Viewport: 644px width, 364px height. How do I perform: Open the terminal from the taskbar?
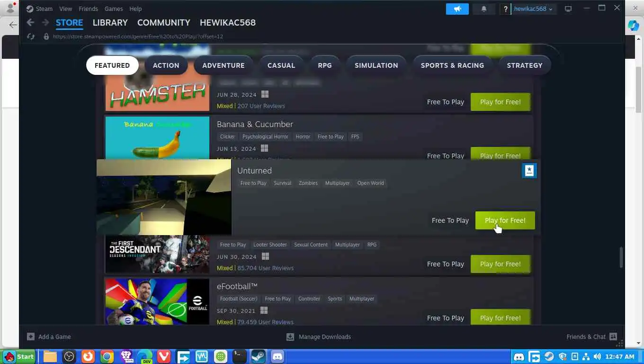240,356
